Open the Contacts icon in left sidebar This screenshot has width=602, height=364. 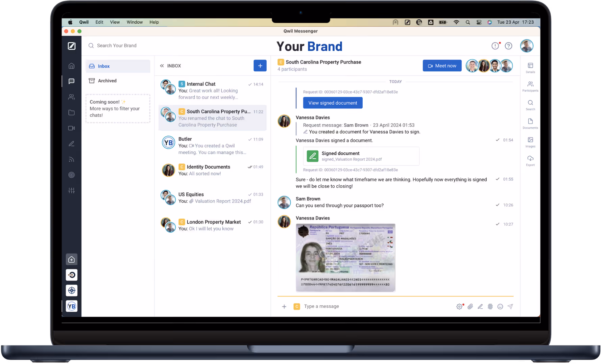click(x=71, y=97)
